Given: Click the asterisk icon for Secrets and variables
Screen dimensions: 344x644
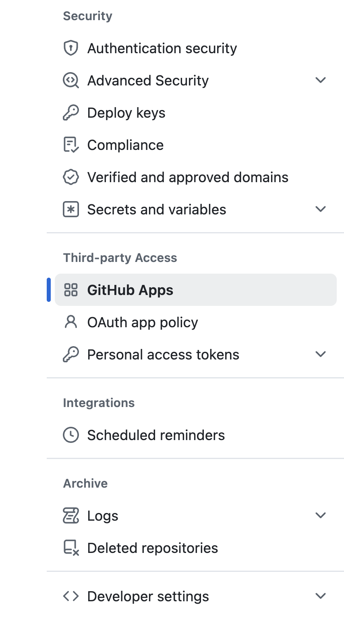Looking at the screenshot, I should 71,209.
